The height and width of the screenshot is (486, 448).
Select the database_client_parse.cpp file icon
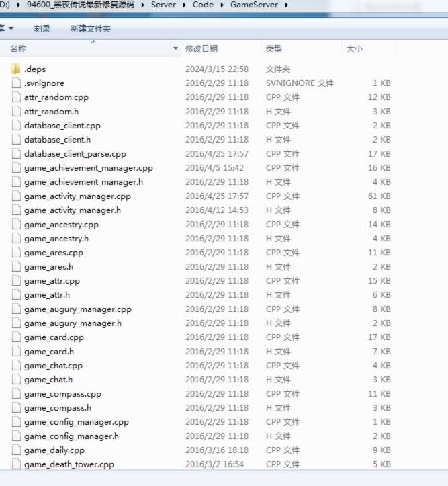[x=16, y=154]
